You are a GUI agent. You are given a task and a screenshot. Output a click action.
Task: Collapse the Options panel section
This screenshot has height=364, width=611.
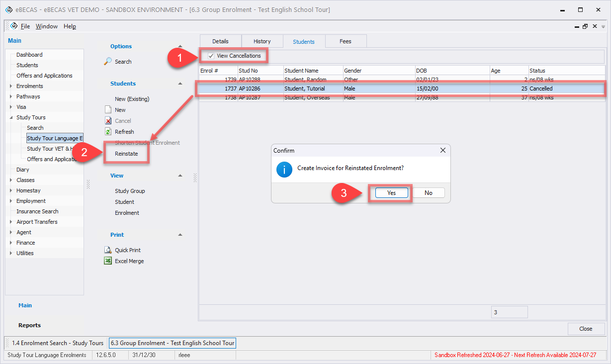pos(180,46)
